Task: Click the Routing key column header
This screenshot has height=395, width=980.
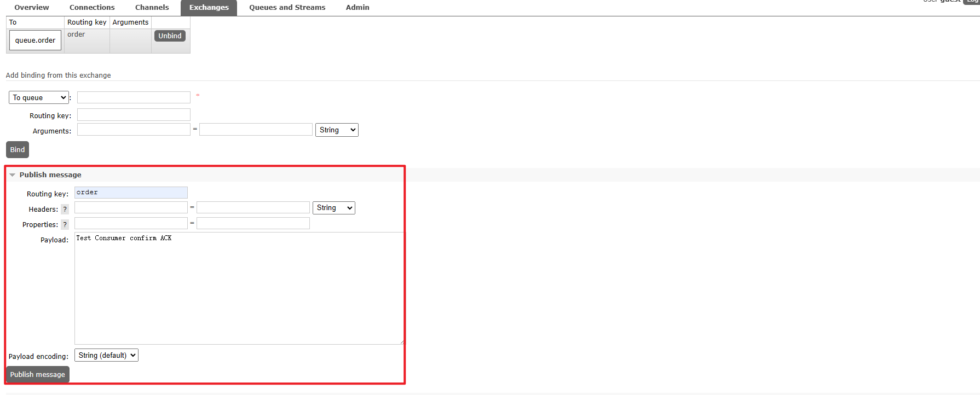Action: coord(87,22)
